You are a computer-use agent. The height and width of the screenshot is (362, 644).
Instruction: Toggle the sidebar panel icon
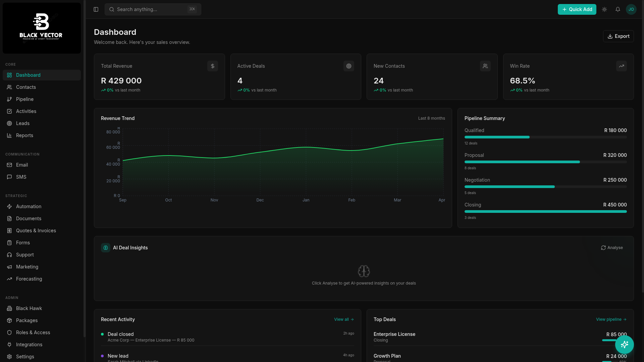coord(96,9)
